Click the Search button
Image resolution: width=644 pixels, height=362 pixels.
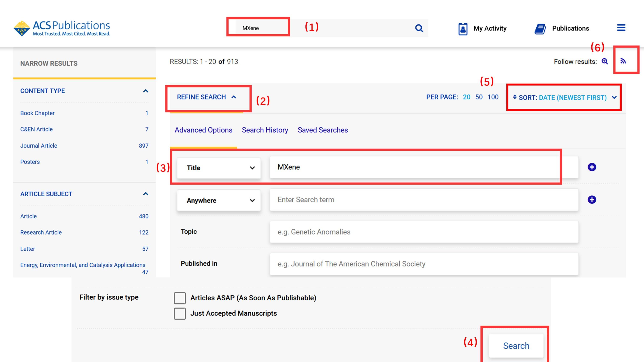pyautogui.click(x=516, y=346)
